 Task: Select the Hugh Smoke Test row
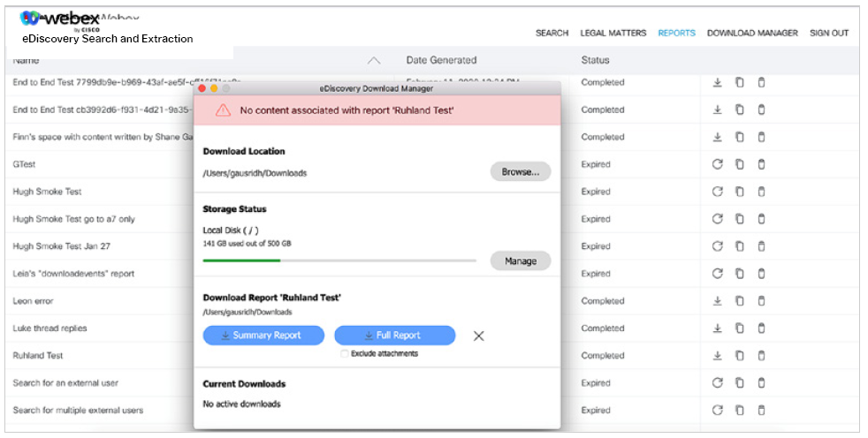[x=48, y=192]
